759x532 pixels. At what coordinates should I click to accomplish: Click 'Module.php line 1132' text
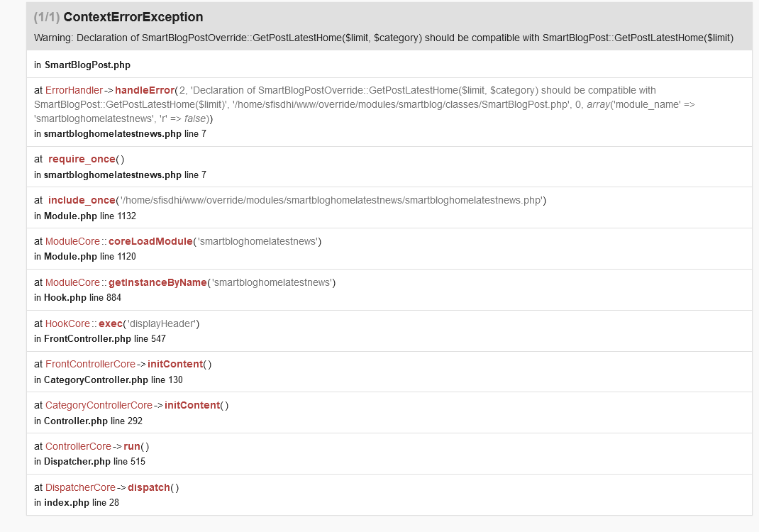90,216
